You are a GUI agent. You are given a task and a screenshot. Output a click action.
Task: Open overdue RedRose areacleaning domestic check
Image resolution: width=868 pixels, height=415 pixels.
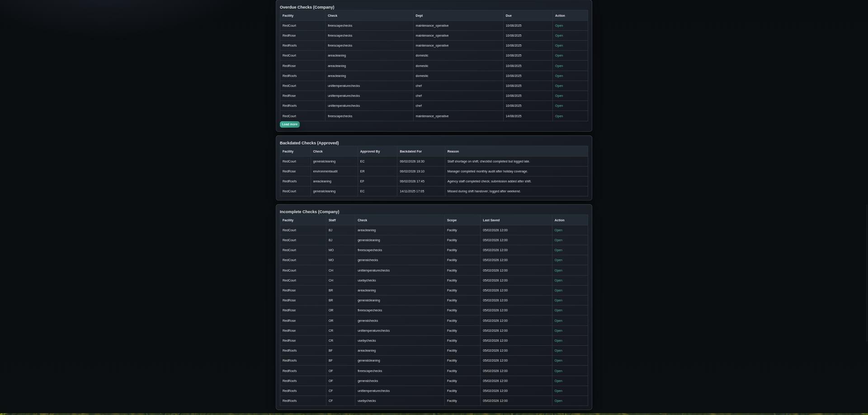click(x=559, y=66)
